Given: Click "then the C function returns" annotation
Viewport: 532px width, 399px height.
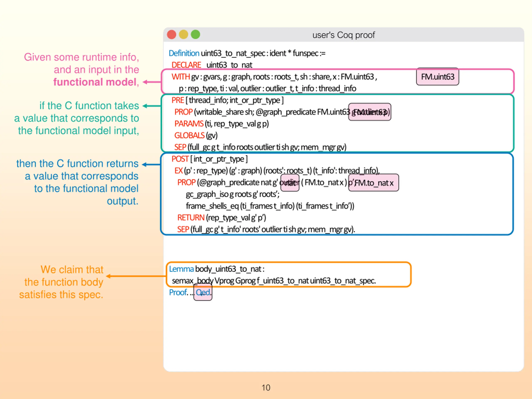Looking at the screenshot, I should pos(78,164).
